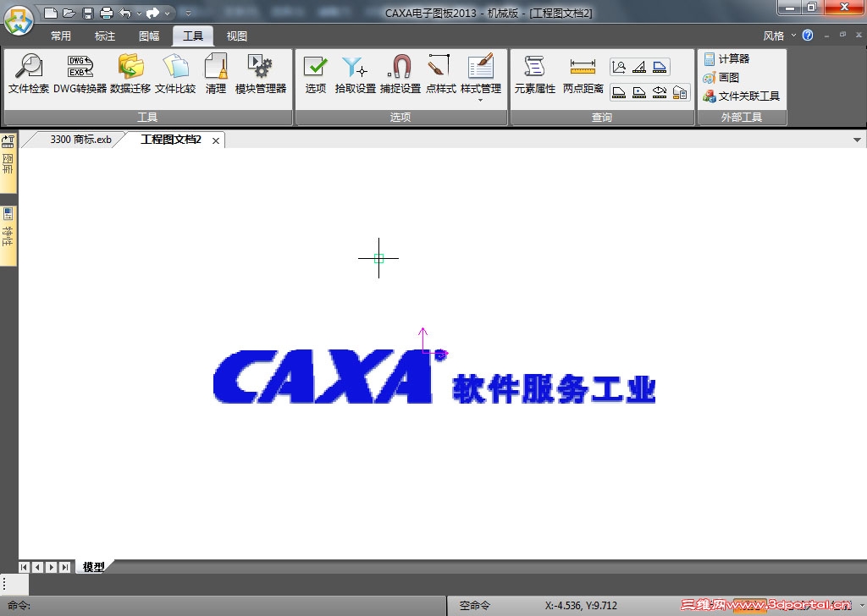Select the 工具 ribbon tab
This screenshot has width=867, height=616.
click(193, 36)
